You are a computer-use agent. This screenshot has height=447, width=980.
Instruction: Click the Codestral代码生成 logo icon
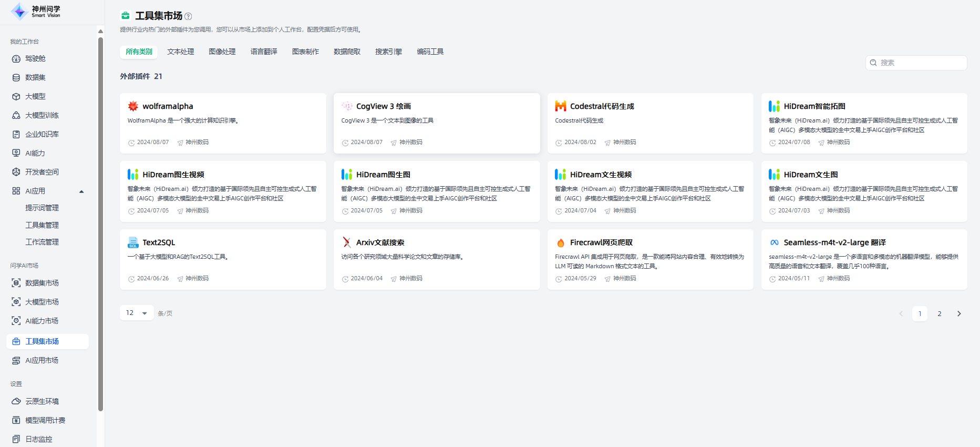pos(560,106)
